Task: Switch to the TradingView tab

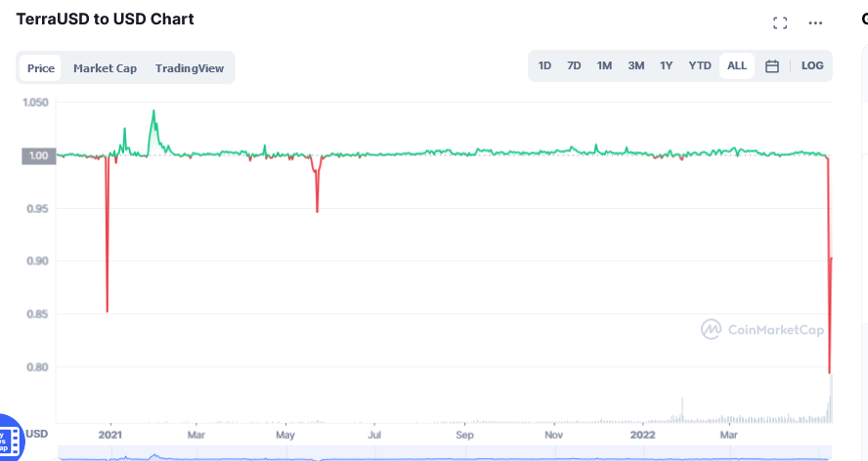Action: (190, 68)
